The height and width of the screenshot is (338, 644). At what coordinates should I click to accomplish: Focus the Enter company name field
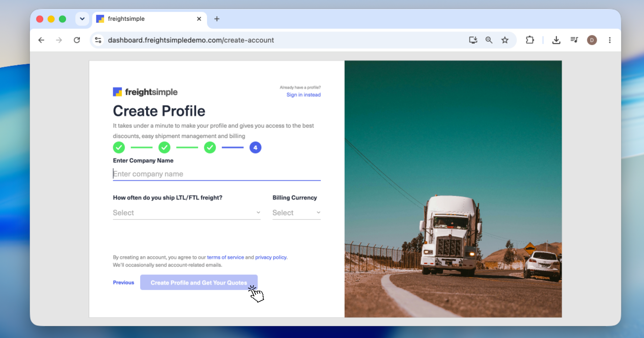(217, 174)
